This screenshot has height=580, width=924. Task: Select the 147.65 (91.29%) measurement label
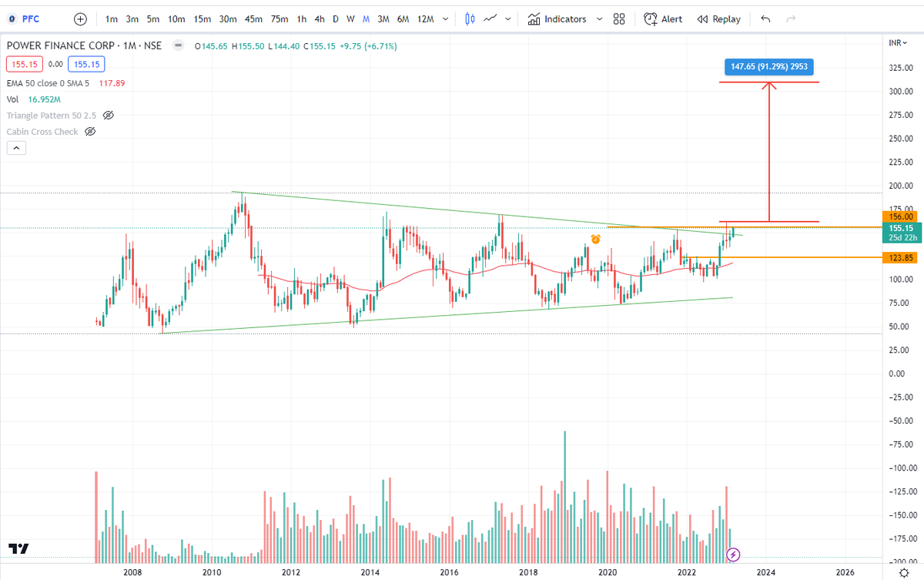[x=769, y=67]
